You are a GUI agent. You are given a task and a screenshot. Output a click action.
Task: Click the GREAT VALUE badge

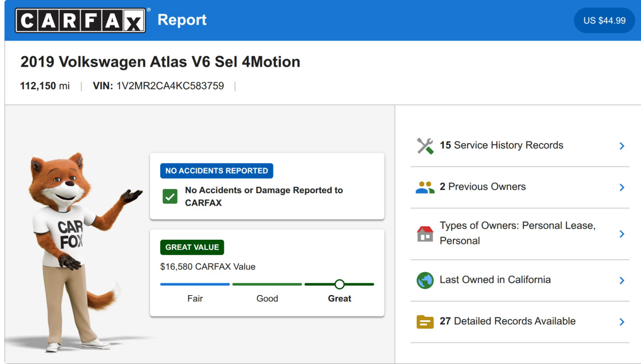point(192,247)
